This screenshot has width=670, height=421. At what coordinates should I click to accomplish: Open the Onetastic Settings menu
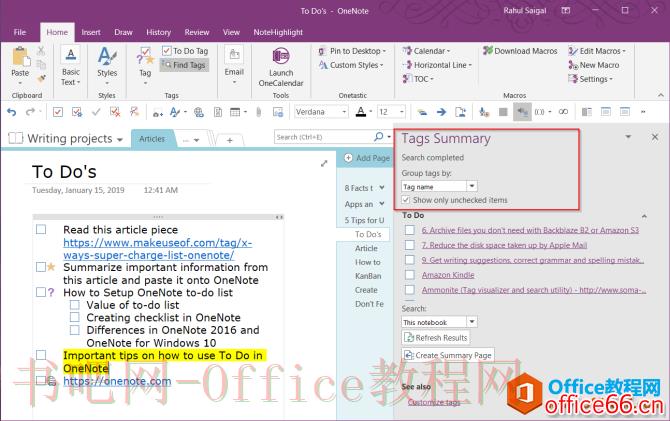coord(591,79)
